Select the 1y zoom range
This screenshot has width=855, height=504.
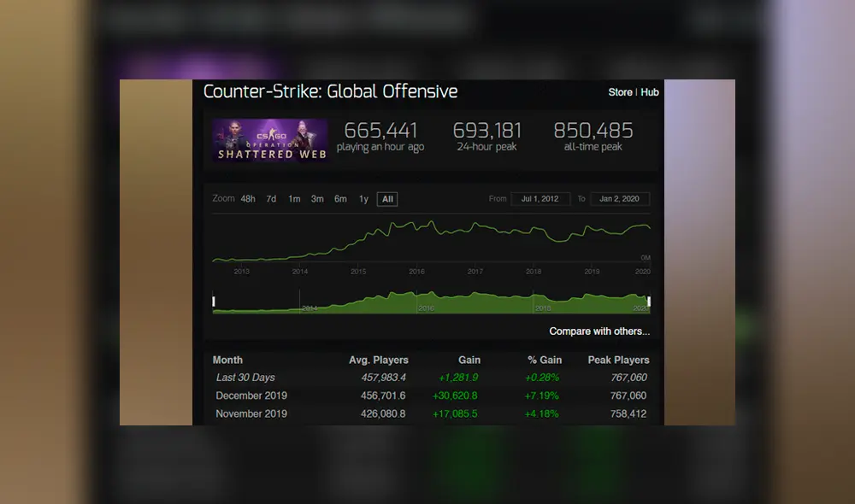(x=363, y=198)
